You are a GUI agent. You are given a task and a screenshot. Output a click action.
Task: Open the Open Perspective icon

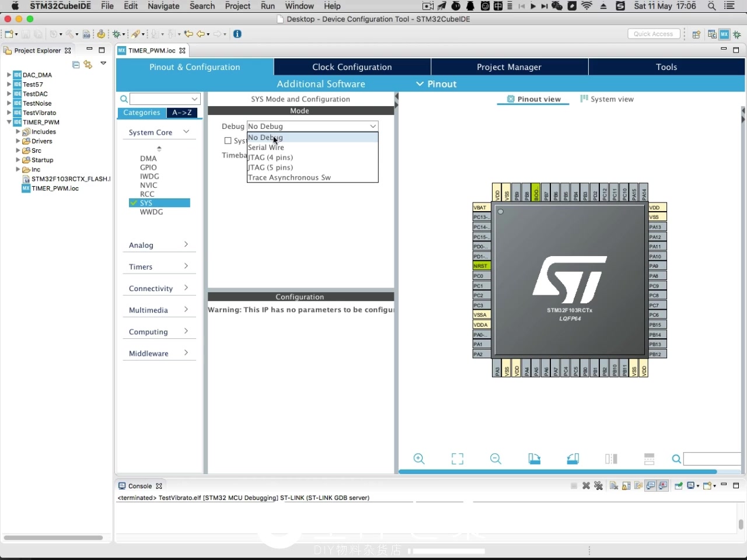(x=696, y=34)
